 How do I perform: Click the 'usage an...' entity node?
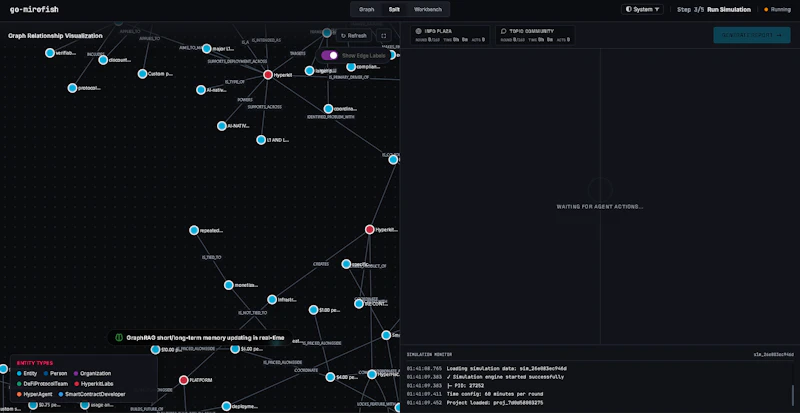85,405
